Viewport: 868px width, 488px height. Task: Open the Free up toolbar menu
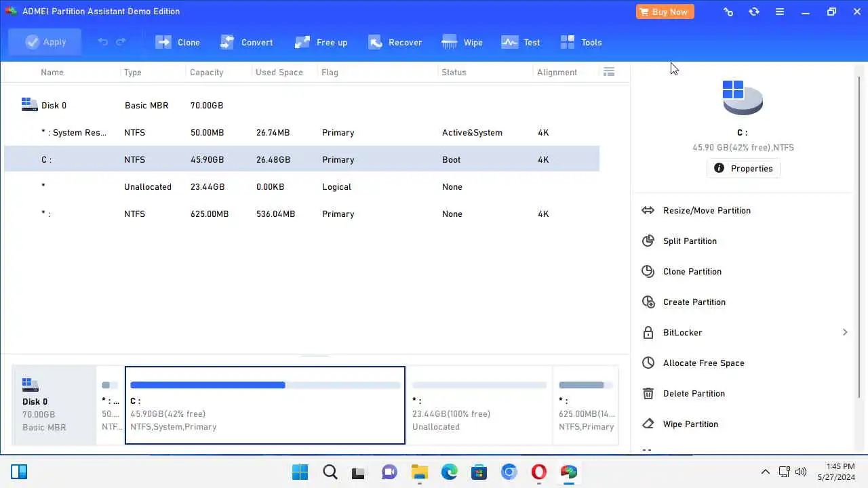(x=321, y=42)
